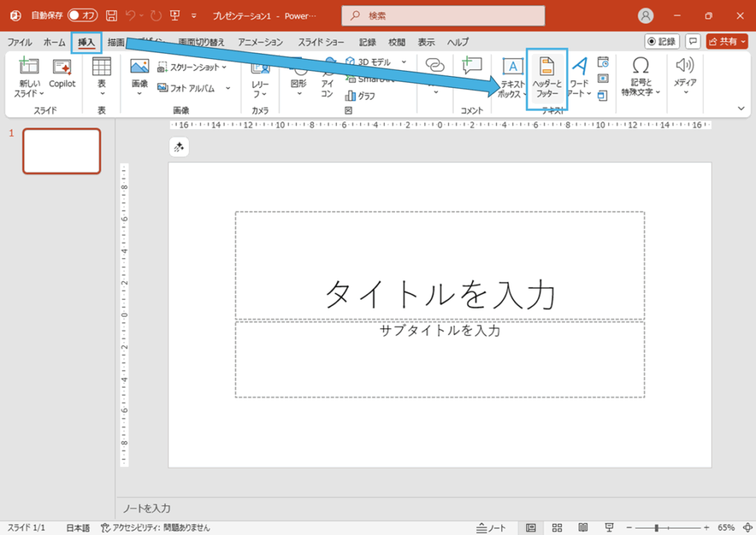Click the 記録 button at top right
The height and width of the screenshot is (535, 756).
[x=661, y=41]
